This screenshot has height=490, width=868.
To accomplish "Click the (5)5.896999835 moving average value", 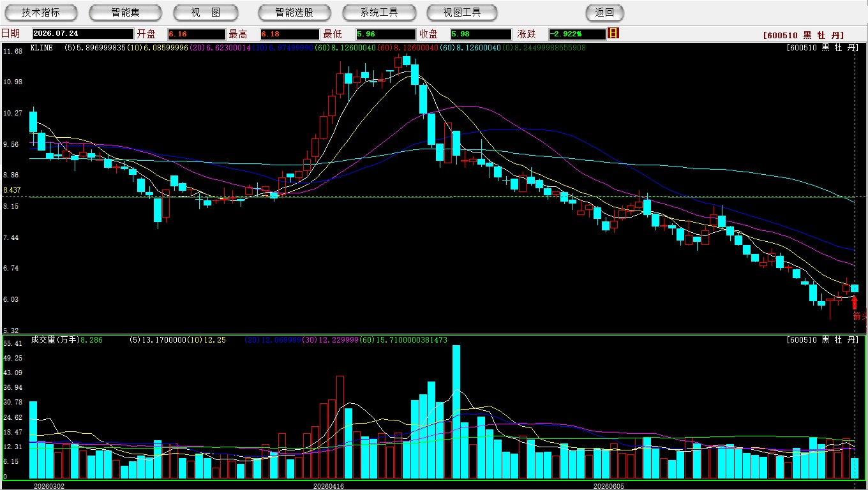I will pos(95,48).
